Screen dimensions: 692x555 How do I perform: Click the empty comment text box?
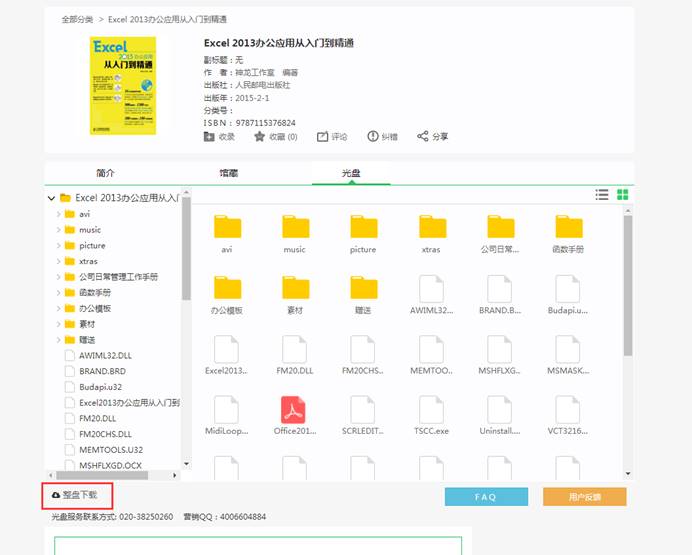(x=258, y=546)
